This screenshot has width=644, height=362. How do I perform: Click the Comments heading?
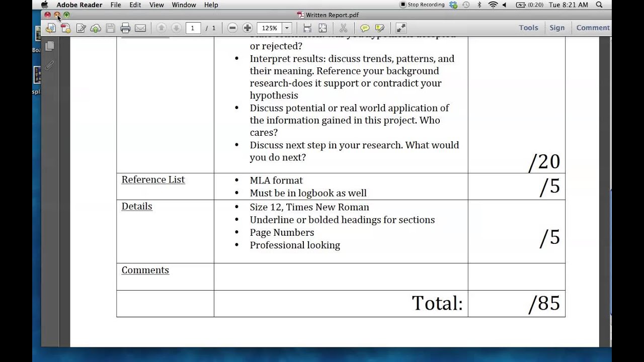coord(145,270)
